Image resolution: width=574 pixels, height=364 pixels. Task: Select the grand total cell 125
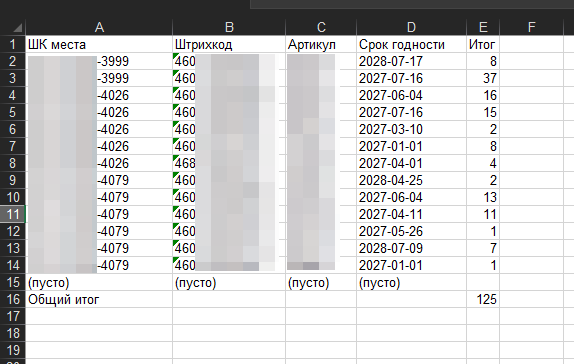tap(483, 299)
